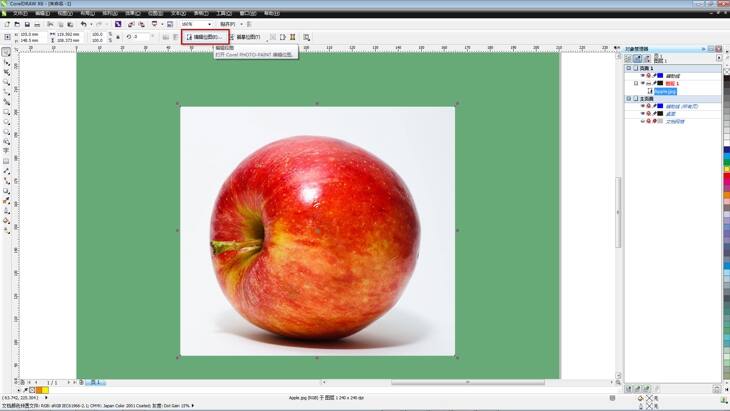730x411 pixels.
Task: Open the 文件 menu
Action: tap(19, 13)
